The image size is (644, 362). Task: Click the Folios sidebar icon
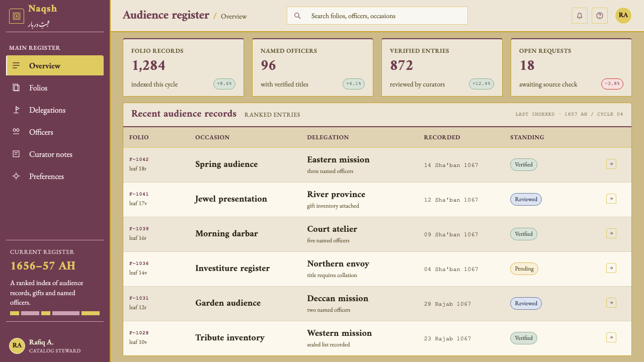point(16,88)
